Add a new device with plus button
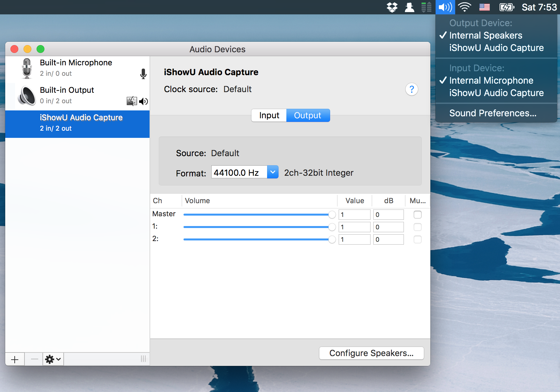This screenshot has width=560, height=392. pyautogui.click(x=15, y=359)
